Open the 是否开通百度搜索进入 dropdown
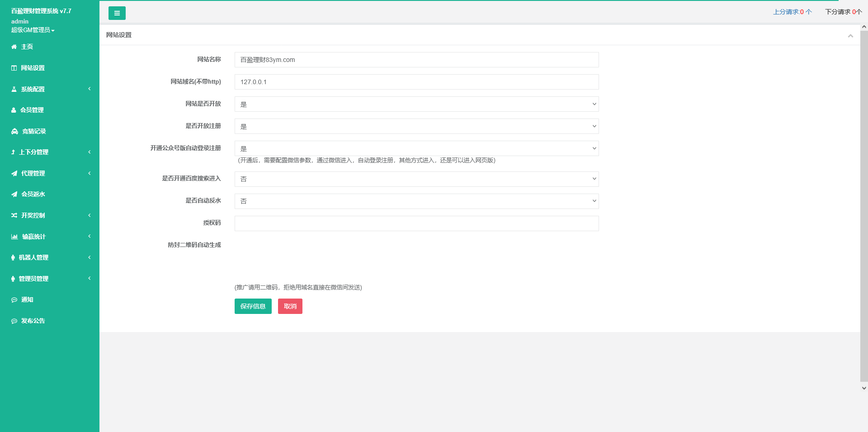Image resolution: width=868 pixels, height=432 pixels. coord(416,179)
